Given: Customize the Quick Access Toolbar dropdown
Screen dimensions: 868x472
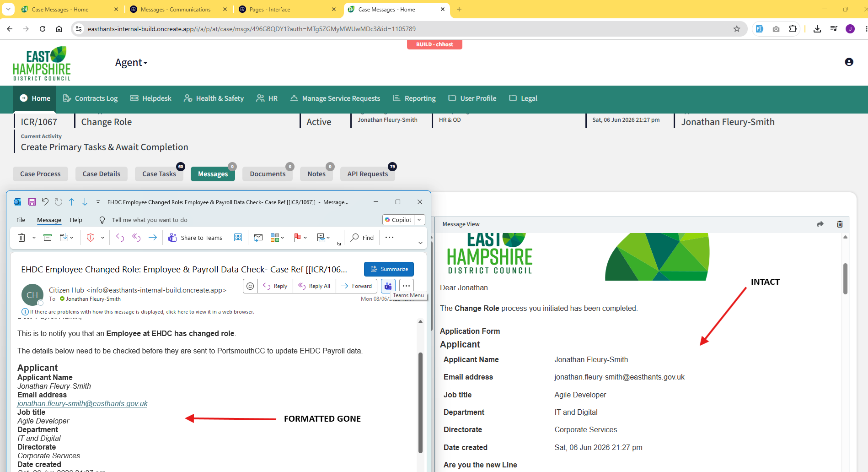Looking at the screenshot, I should coord(98,202).
